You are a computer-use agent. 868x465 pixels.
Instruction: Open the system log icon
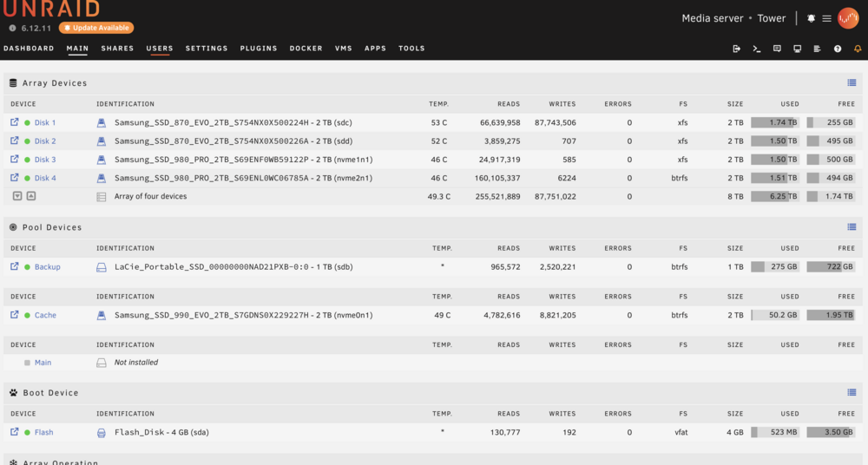(817, 49)
